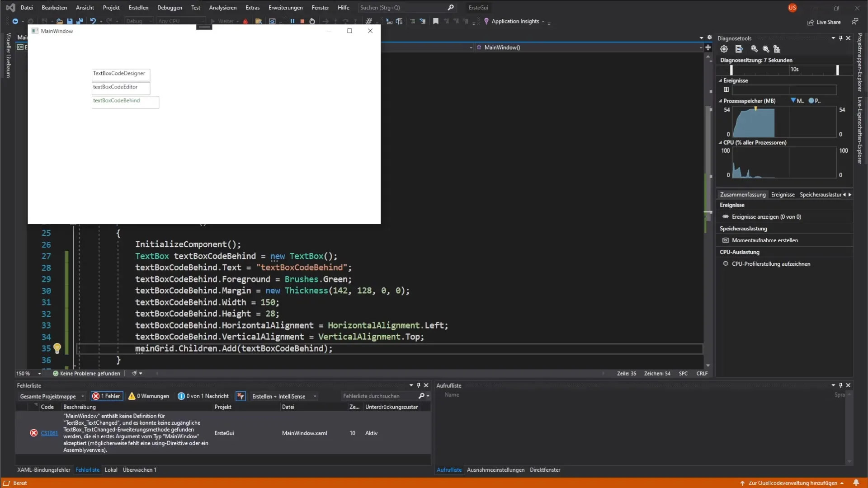Click into the green textBoxCodeBehind box

(x=125, y=102)
